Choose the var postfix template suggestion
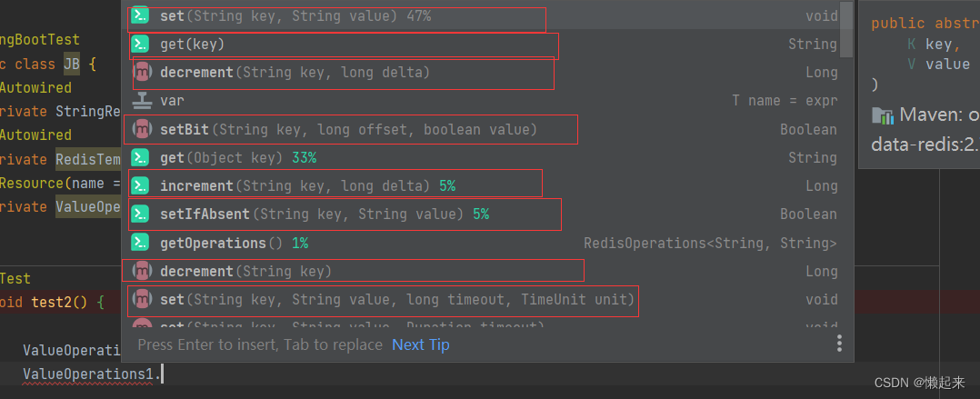Viewport: 980px width, 399px height. click(171, 101)
